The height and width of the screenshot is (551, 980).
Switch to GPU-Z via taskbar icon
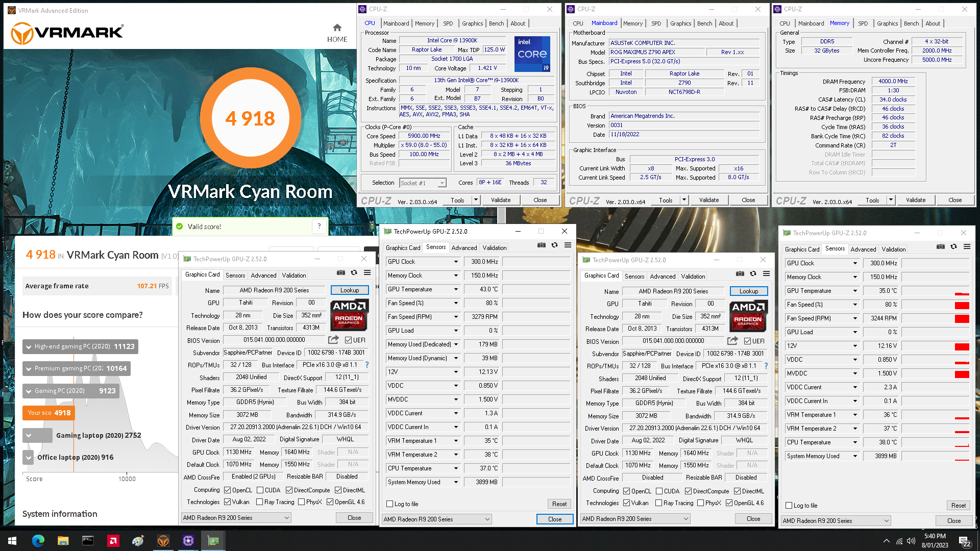pos(213,540)
